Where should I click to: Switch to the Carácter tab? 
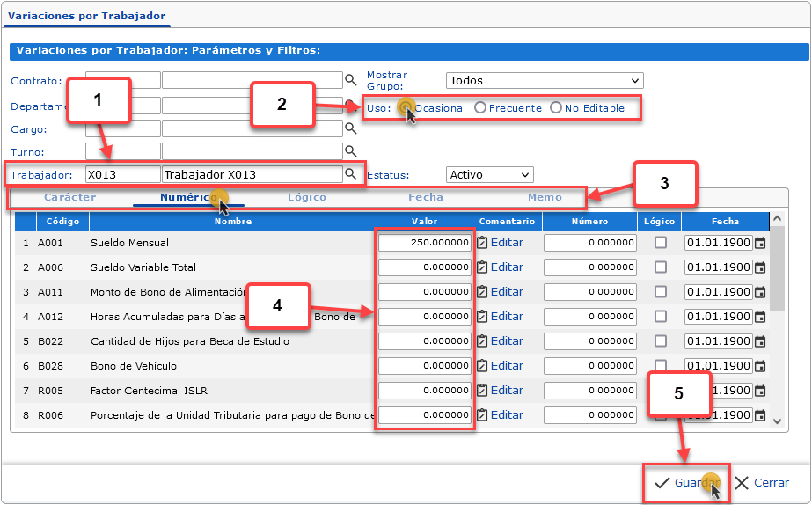(70, 198)
